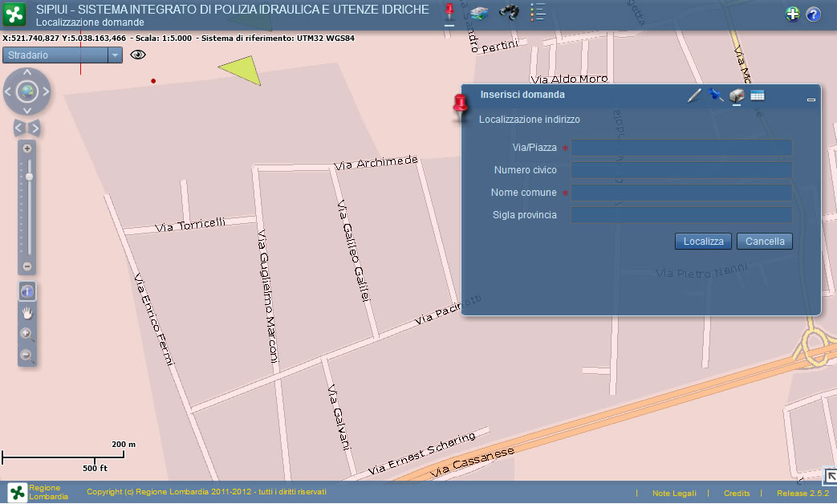Open the table grid icon in panel
The width and height of the screenshot is (837, 504).
(758, 96)
